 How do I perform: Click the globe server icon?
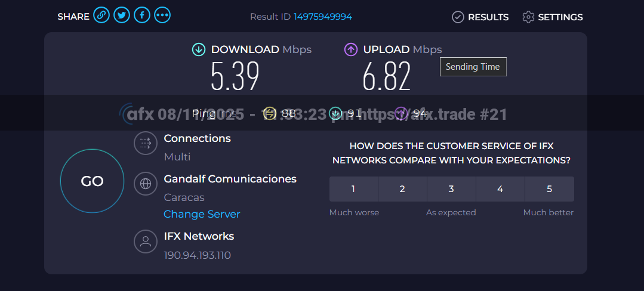pos(145,184)
